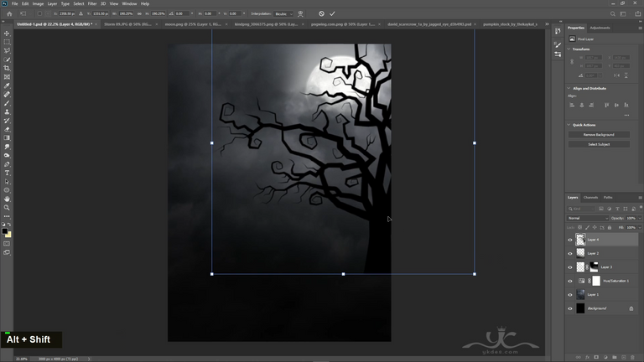Select the Horizontal Type tool
This screenshot has width=644, height=362.
tap(7, 173)
